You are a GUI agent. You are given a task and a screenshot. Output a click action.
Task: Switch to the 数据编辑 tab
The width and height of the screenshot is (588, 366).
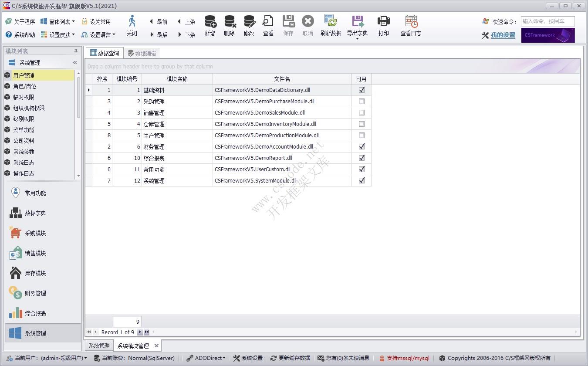click(x=142, y=53)
